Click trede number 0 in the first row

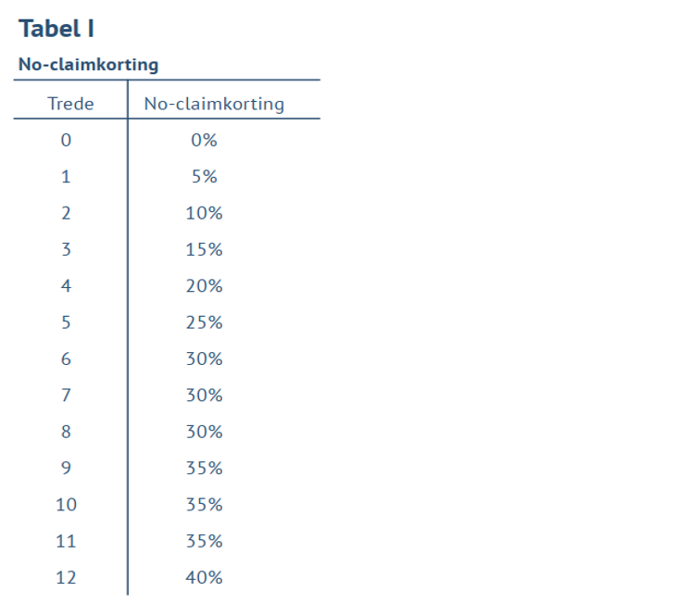pyautogui.click(x=66, y=141)
